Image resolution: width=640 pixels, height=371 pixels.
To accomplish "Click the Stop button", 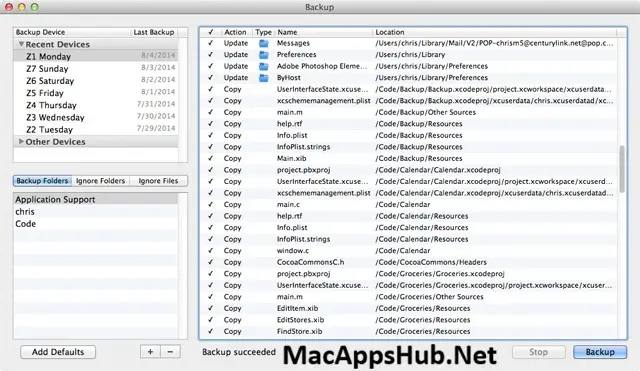I will click(539, 352).
